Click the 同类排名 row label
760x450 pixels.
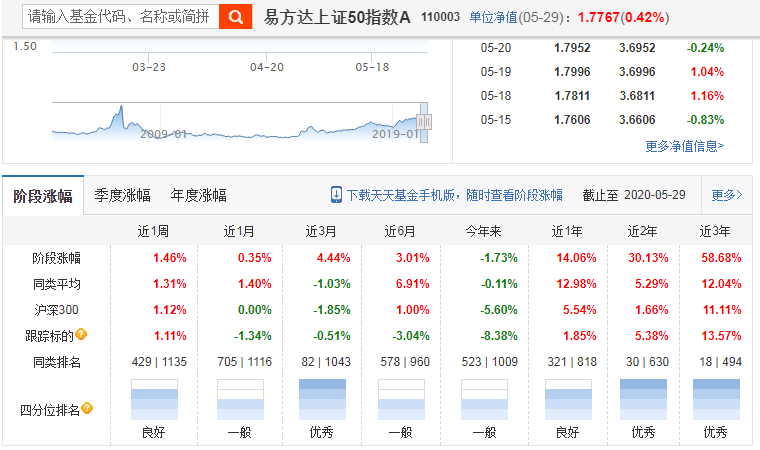[x=57, y=362]
